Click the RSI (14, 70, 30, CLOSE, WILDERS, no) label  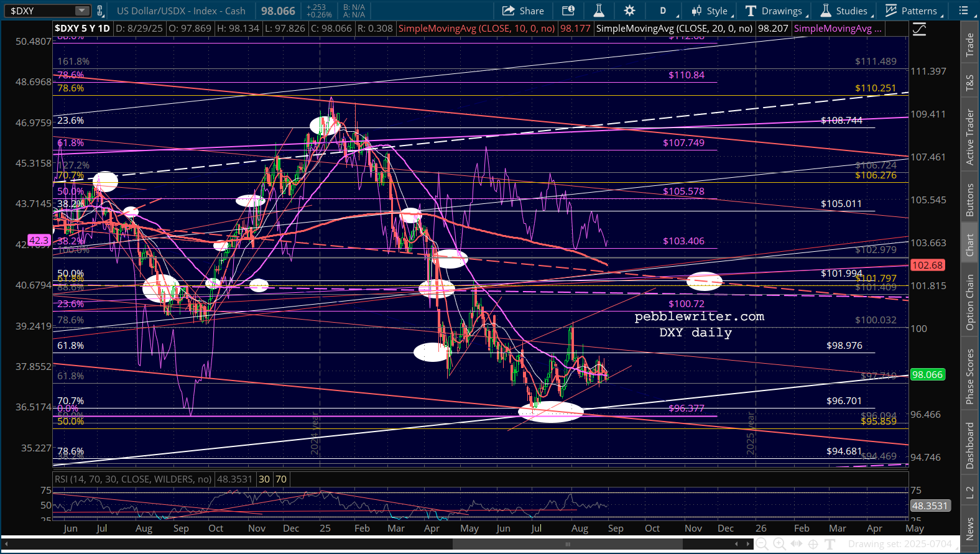click(133, 479)
